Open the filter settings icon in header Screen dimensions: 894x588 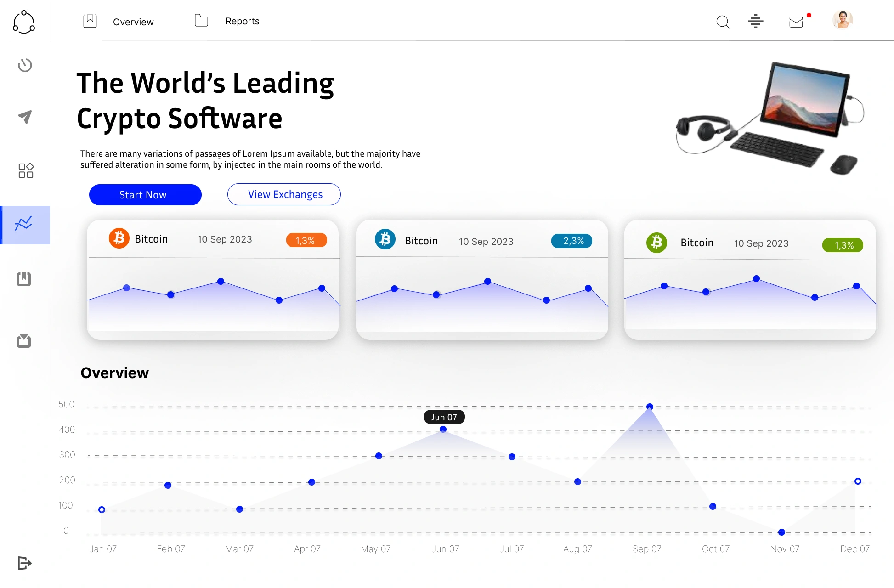coord(755,21)
